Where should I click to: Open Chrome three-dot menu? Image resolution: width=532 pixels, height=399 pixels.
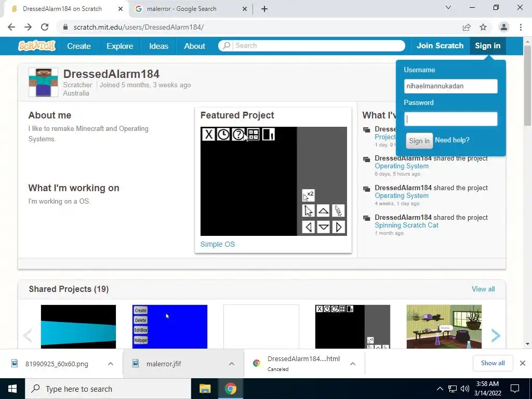pyautogui.click(x=521, y=27)
